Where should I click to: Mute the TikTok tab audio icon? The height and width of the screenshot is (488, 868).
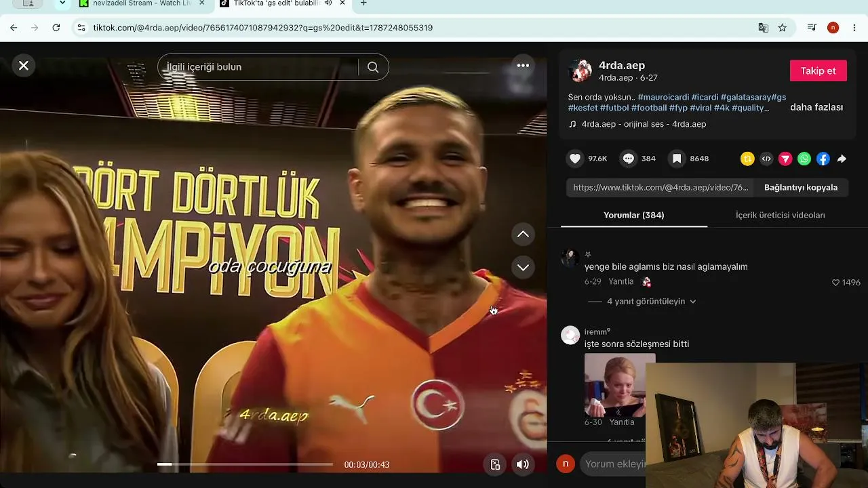pyautogui.click(x=328, y=3)
